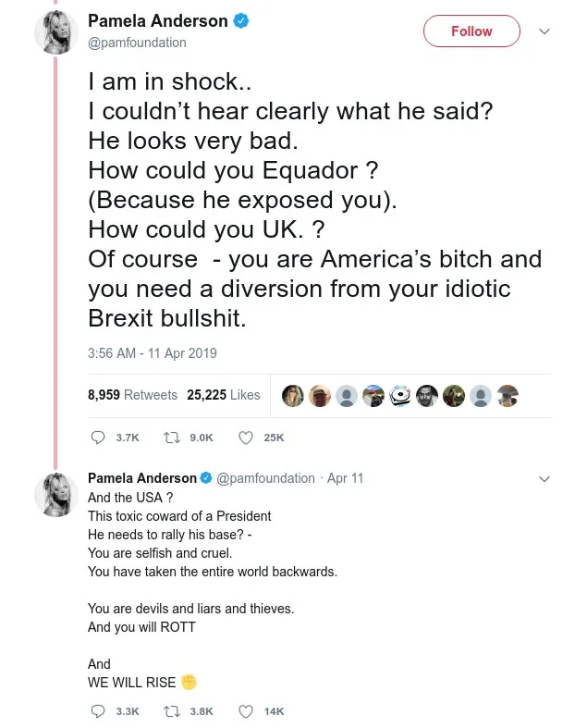Click the Follow button

pos(471,31)
